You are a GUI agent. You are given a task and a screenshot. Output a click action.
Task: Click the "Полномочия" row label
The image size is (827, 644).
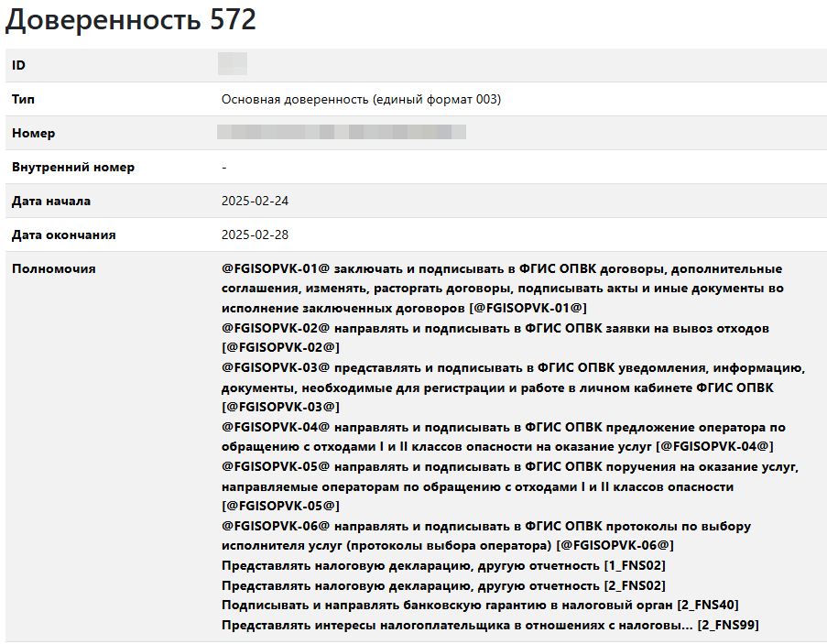coord(54,268)
